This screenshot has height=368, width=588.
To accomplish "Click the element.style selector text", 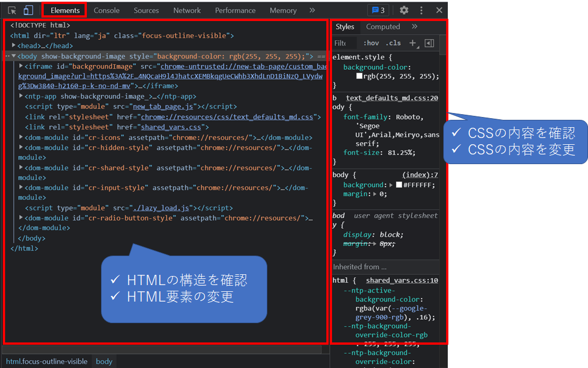I will pyautogui.click(x=358, y=57).
